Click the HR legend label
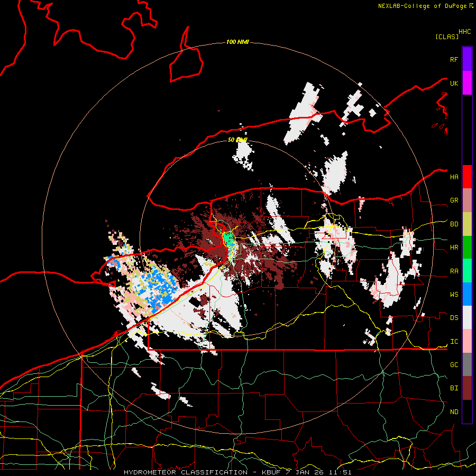This screenshot has width=476, height=476. (x=454, y=248)
